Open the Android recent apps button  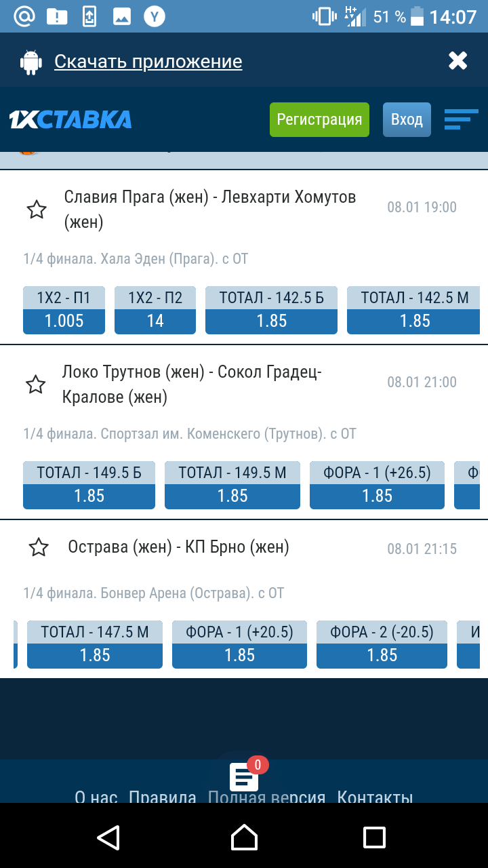[x=374, y=837]
